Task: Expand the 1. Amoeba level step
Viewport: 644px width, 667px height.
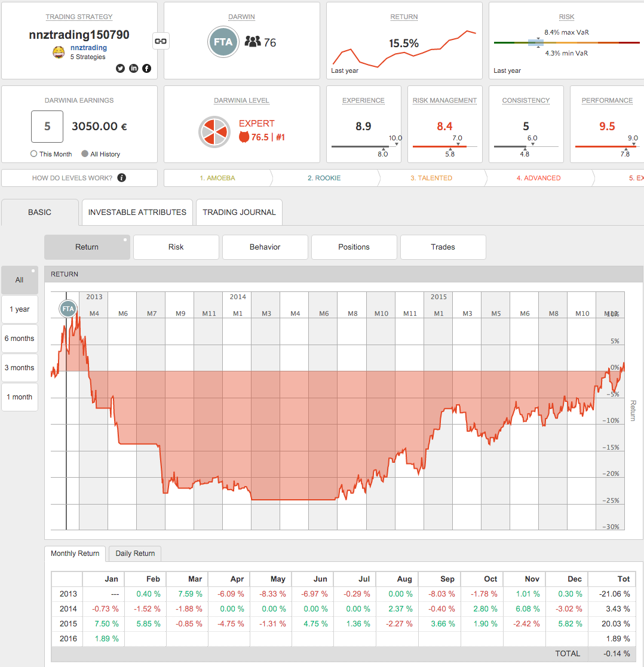Action: (216, 178)
